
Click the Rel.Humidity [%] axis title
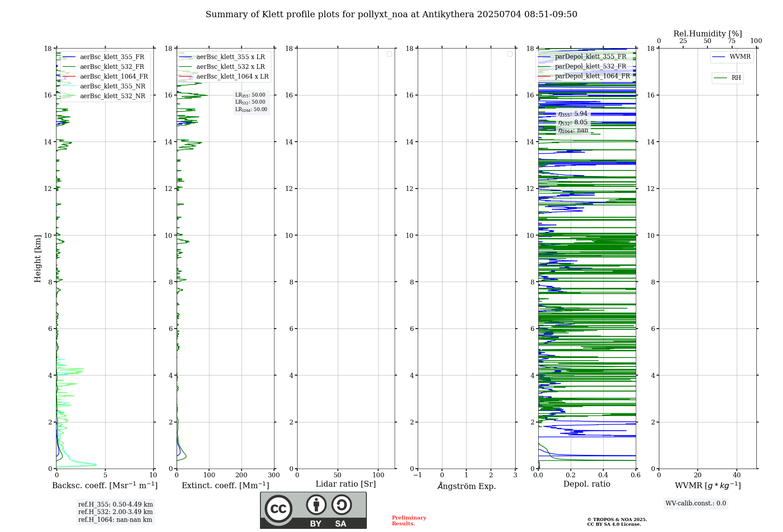point(708,34)
